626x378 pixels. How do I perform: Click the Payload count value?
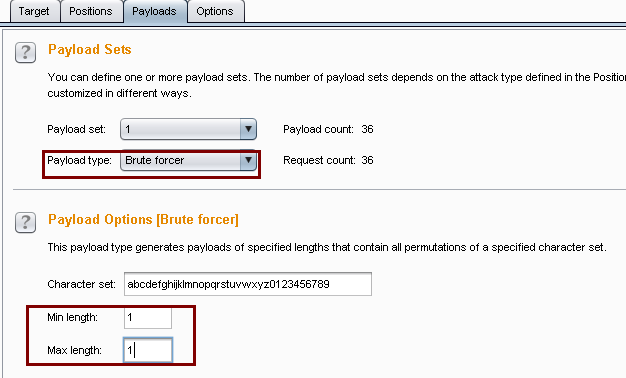[367, 129]
